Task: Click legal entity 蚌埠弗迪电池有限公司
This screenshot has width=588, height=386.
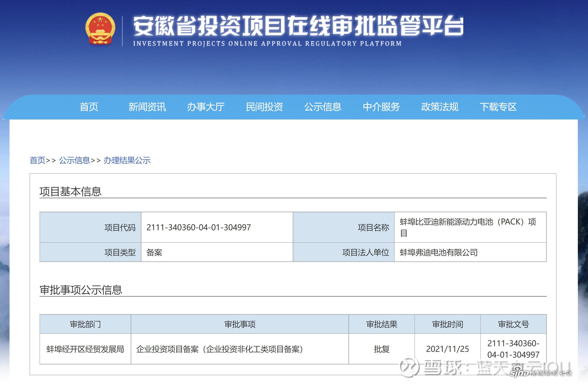Action: (439, 252)
